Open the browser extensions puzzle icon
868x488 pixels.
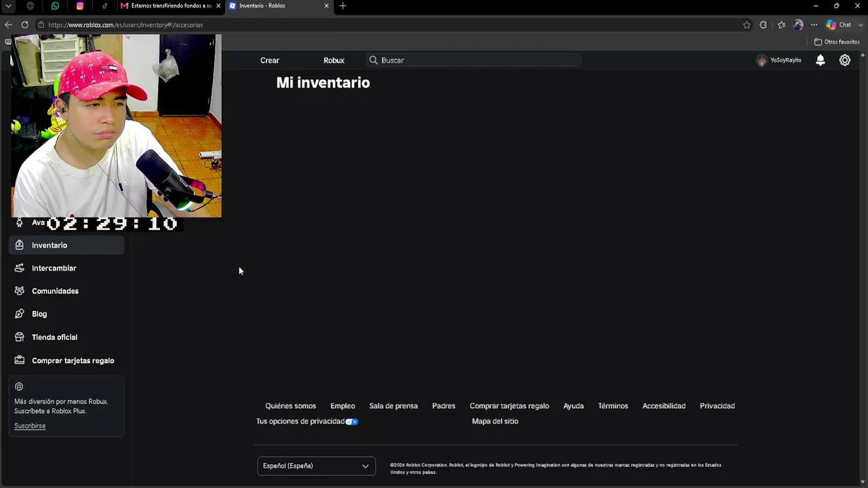(764, 25)
